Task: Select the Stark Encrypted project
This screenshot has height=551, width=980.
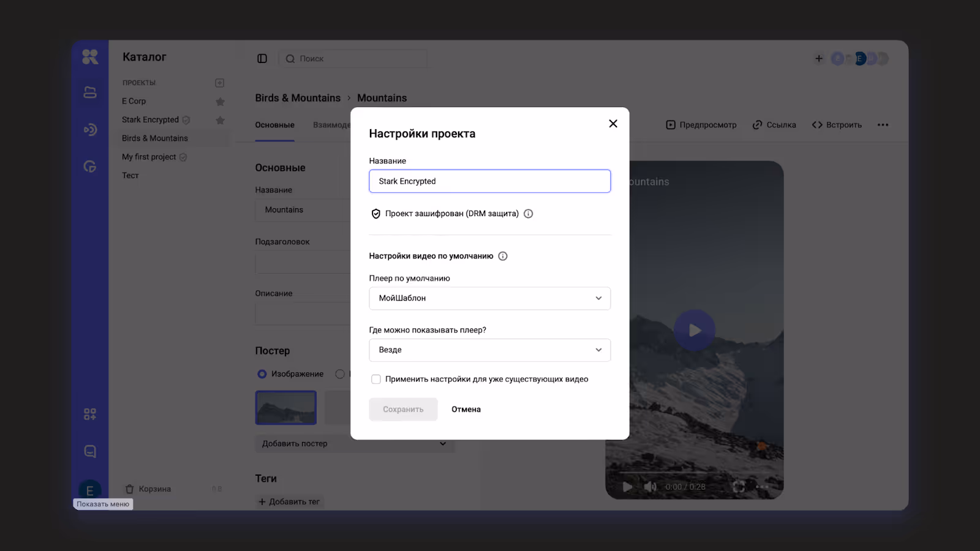Action: pyautogui.click(x=150, y=120)
